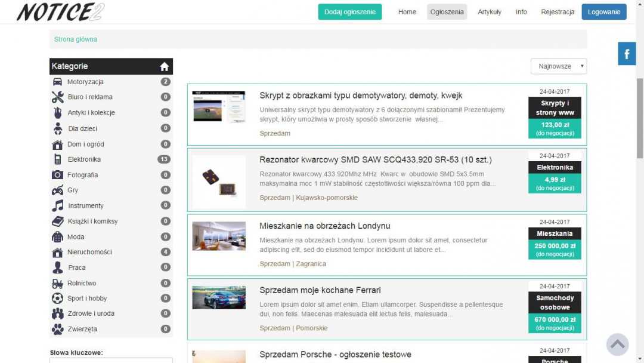
Task: Go to Artykuły in the top navigation
Action: click(489, 12)
